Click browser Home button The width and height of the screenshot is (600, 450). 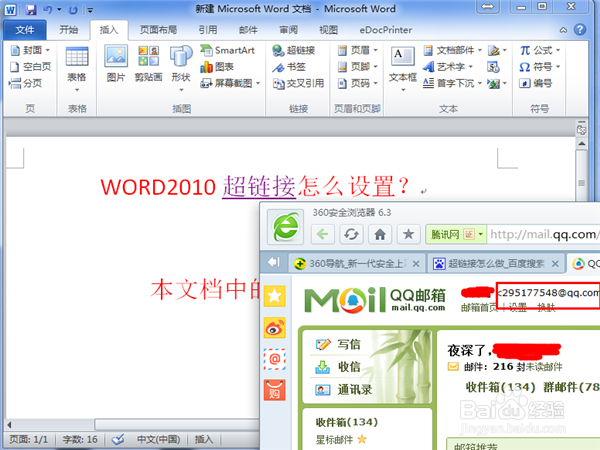point(380,234)
